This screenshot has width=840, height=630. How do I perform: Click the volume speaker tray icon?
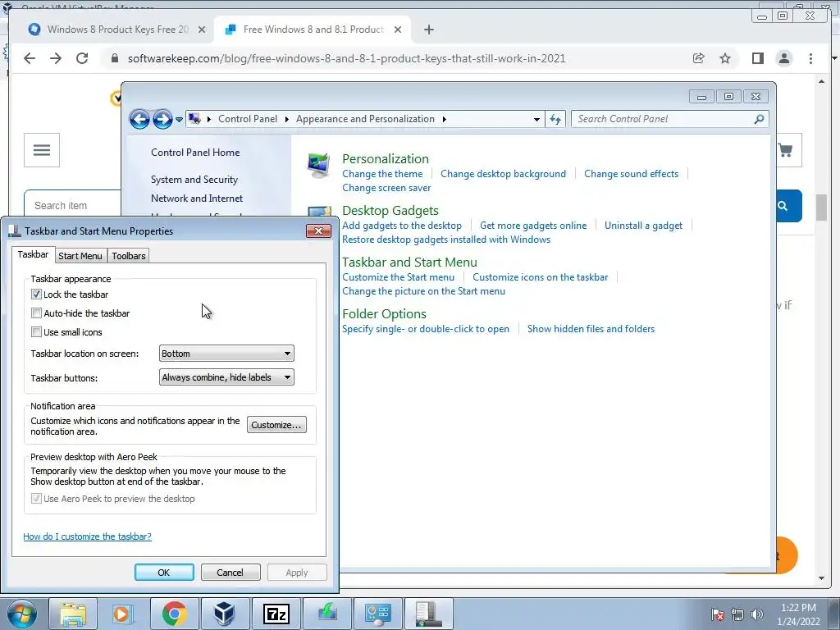tap(757, 614)
